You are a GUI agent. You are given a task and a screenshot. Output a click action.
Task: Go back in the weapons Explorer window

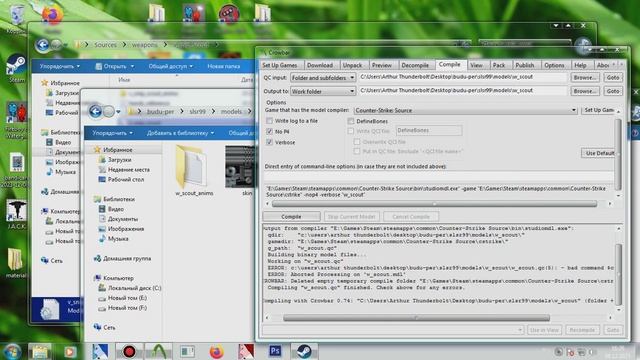click(42, 45)
